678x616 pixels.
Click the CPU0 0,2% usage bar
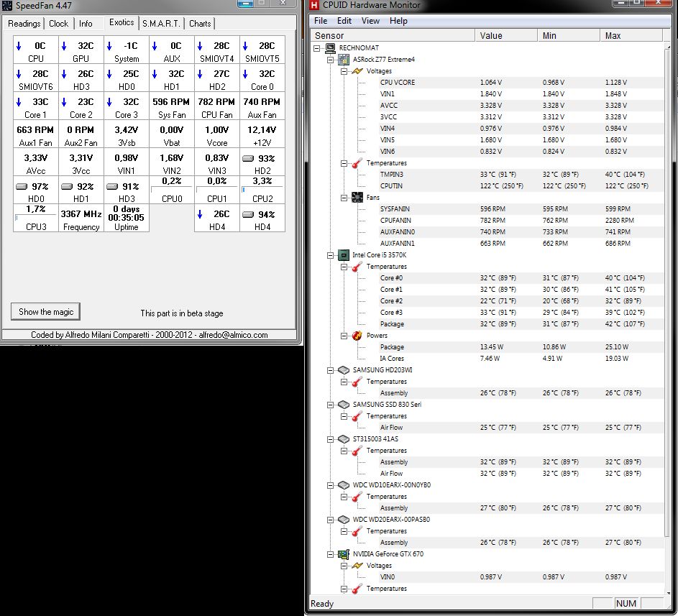coord(172,189)
